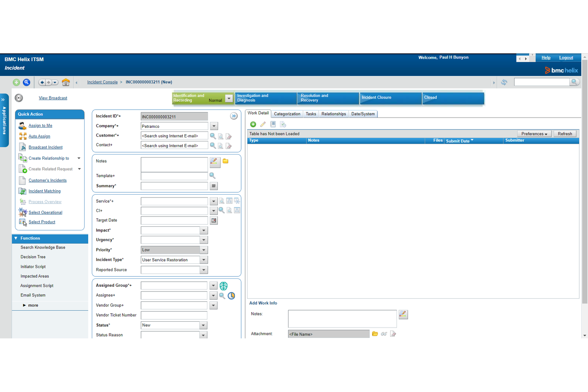Expand the Status dropdown showing New

tap(203, 325)
